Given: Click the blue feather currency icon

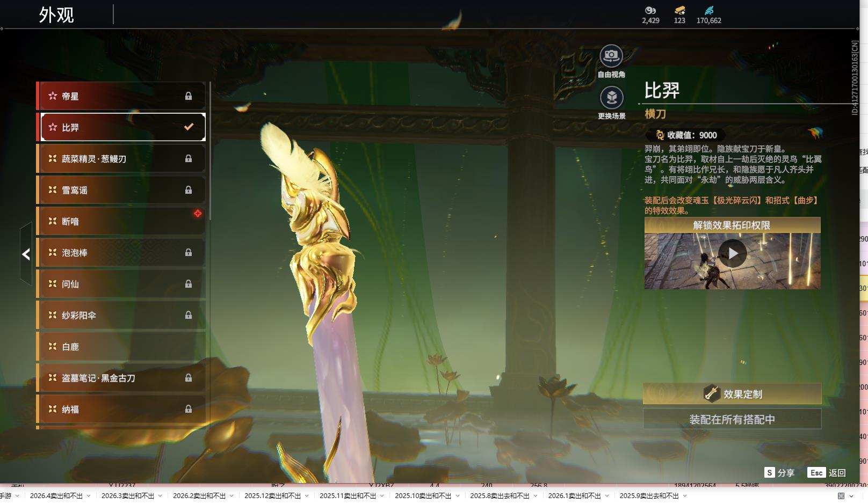Looking at the screenshot, I should pyautogui.click(x=709, y=10).
